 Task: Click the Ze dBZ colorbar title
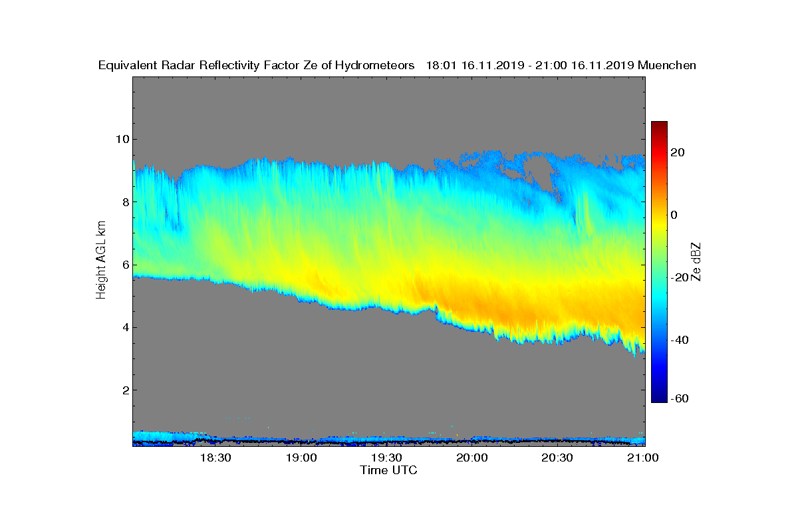click(697, 261)
